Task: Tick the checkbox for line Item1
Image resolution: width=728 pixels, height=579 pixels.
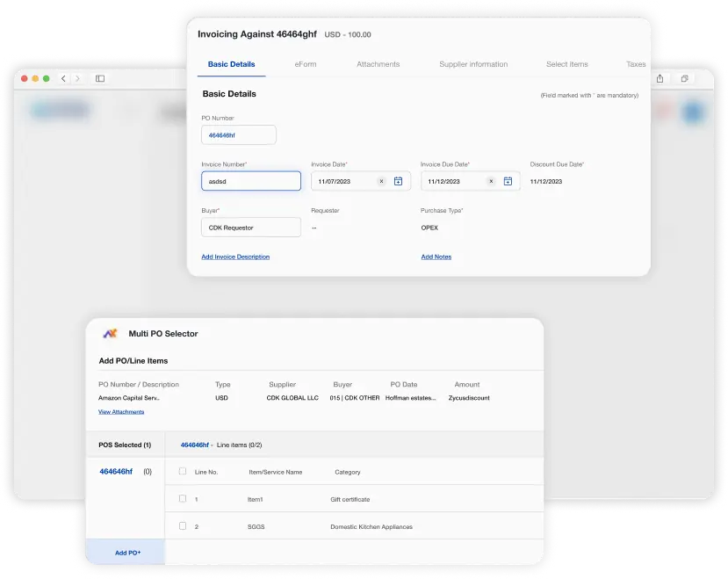Action: tap(183, 499)
